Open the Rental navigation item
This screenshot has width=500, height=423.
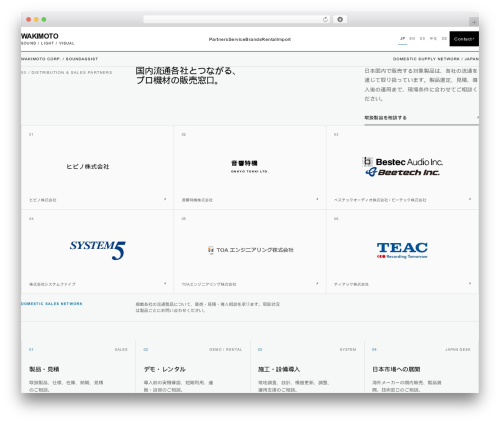click(x=269, y=39)
